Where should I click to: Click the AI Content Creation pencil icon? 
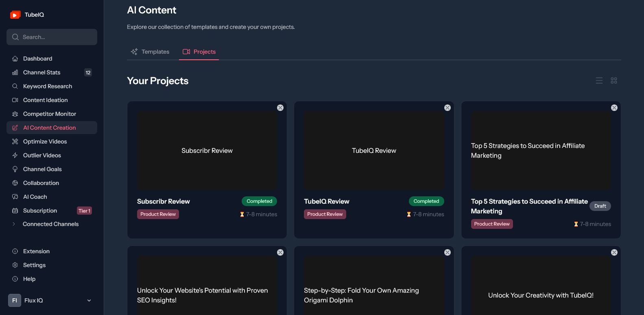(x=15, y=128)
